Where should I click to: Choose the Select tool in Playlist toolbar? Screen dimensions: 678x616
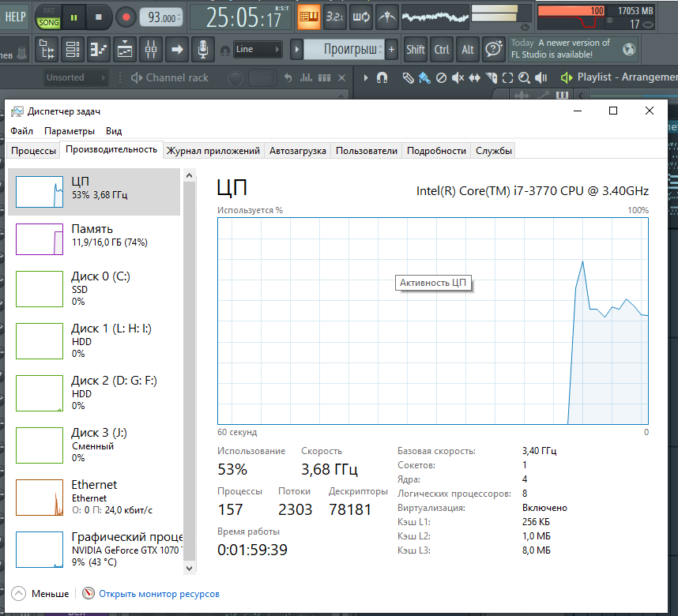[x=507, y=78]
